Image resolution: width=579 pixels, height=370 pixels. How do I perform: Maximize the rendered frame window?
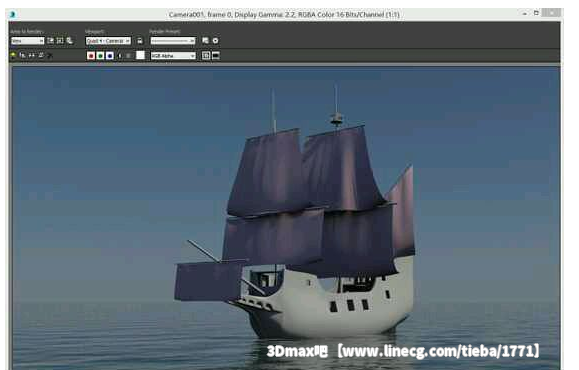(x=536, y=13)
